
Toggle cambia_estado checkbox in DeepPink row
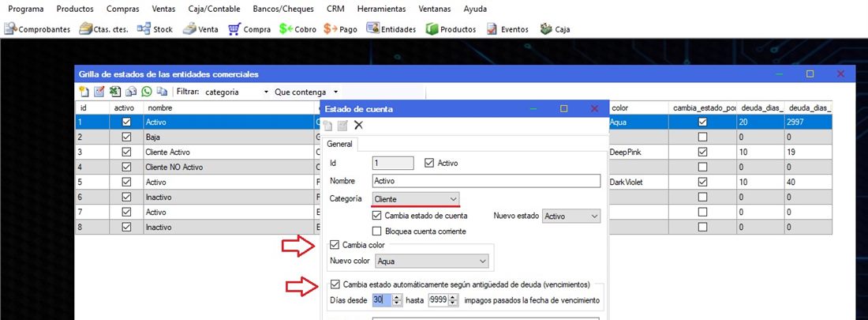coord(702,152)
